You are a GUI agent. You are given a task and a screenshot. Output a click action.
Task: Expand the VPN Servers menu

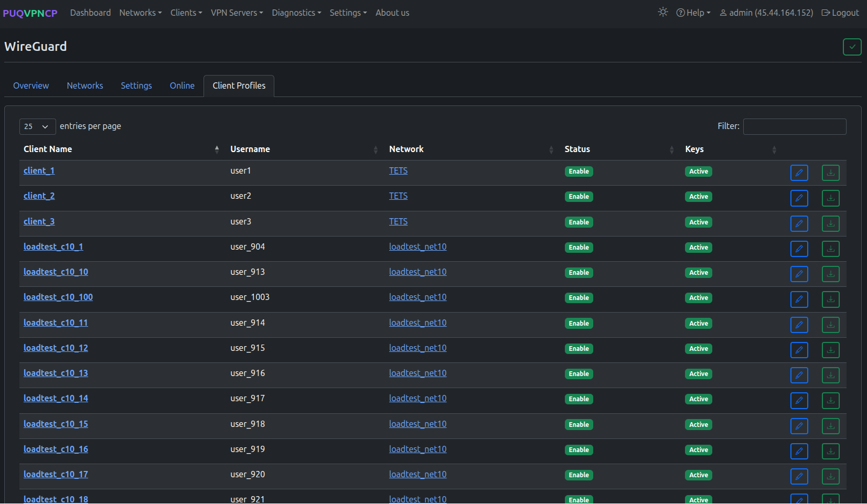point(237,13)
